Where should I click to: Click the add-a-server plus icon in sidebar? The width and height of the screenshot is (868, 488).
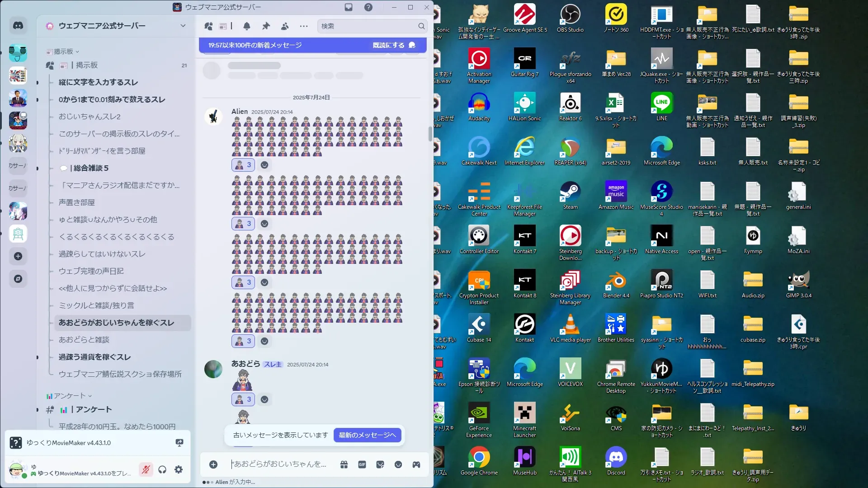click(18, 256)
